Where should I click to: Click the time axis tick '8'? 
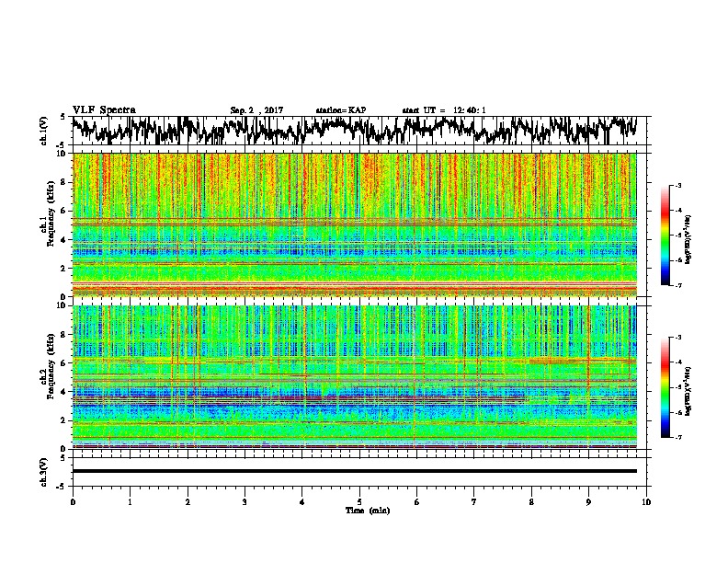[531, 502]
